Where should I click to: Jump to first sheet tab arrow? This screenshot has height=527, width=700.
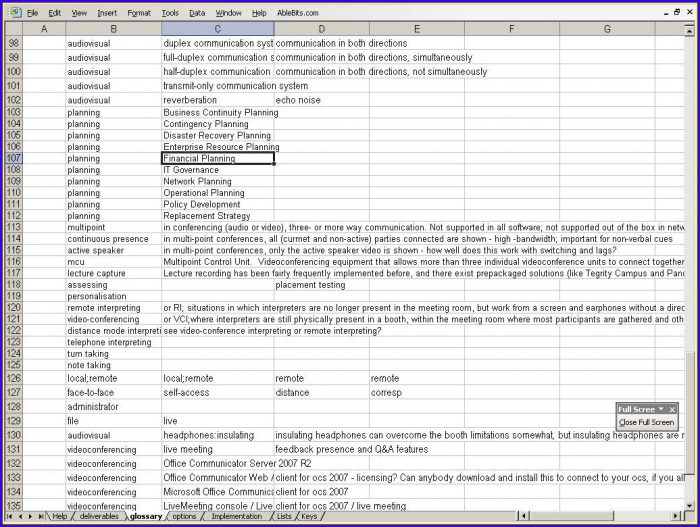9,516
